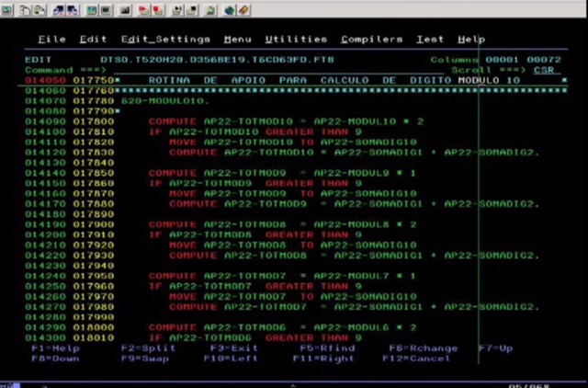Click the F8=Down function key label
Image resolution: width=588 pixels, height=388 pixels.
55,359
